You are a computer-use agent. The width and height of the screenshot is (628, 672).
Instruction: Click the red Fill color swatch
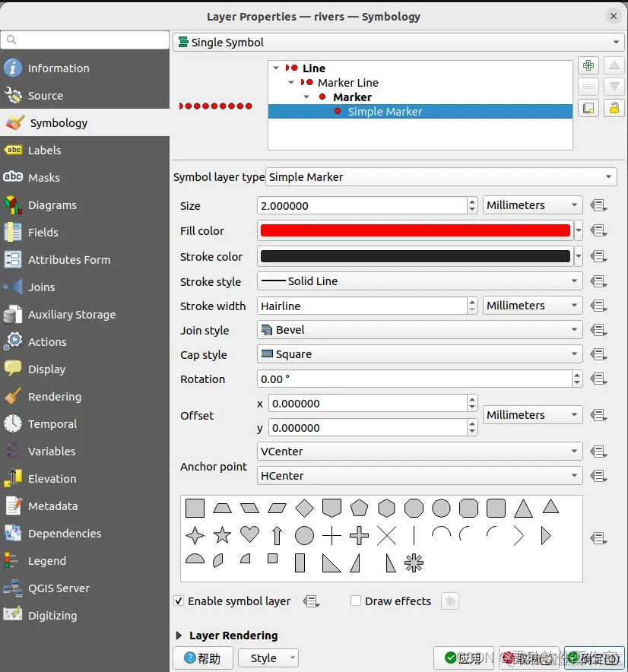(415, 230)
